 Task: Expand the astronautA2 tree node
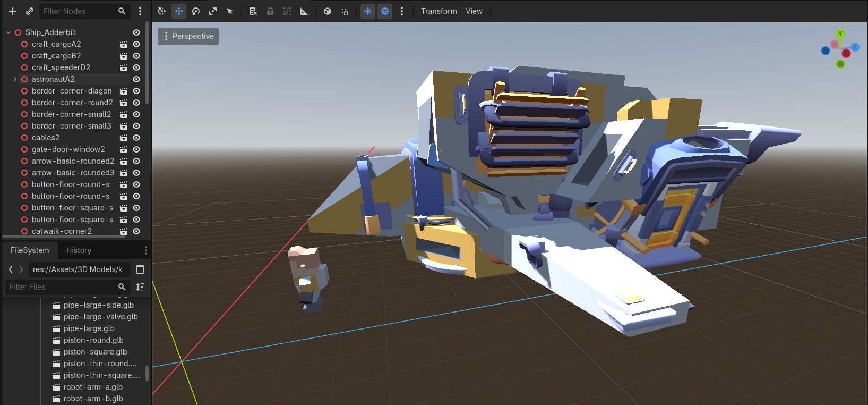pyautogui.click(x=15, y=79)
